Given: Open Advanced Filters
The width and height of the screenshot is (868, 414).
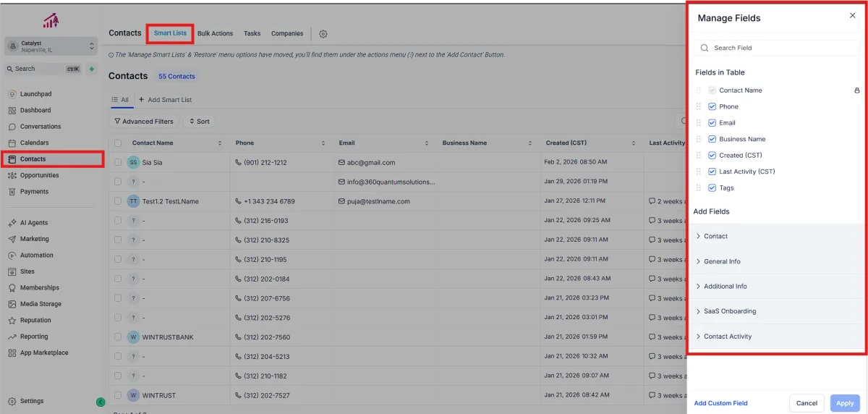Looking at the screenshot, I should coord(144,122).
